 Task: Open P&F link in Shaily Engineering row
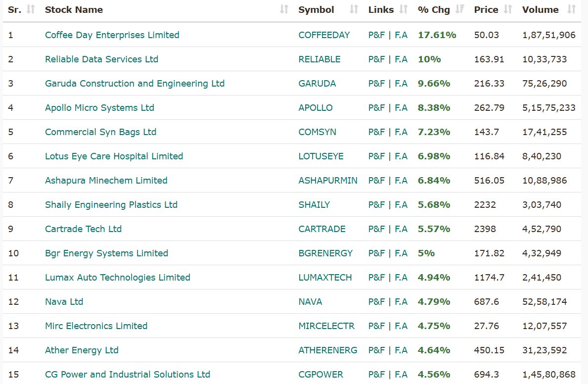[x=376, y=204]
